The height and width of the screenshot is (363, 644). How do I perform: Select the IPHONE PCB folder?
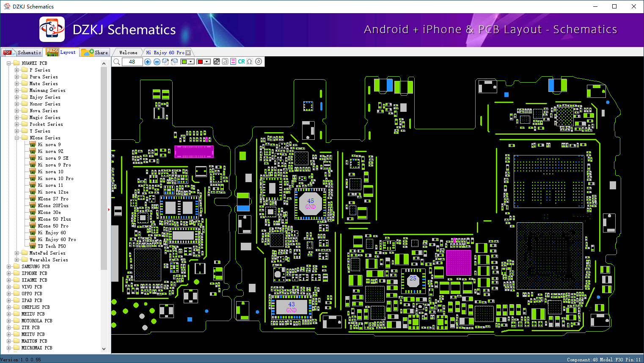[x=34, y=273]
